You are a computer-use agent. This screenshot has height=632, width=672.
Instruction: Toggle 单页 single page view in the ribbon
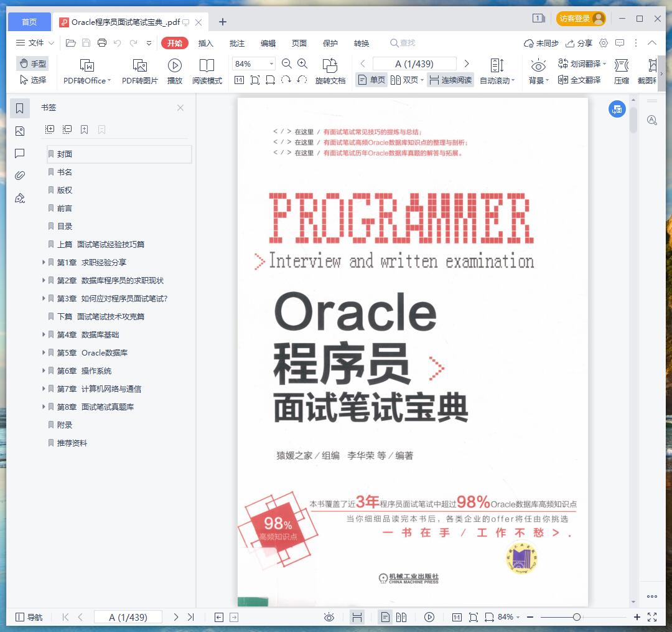click(x=371, y=80)
